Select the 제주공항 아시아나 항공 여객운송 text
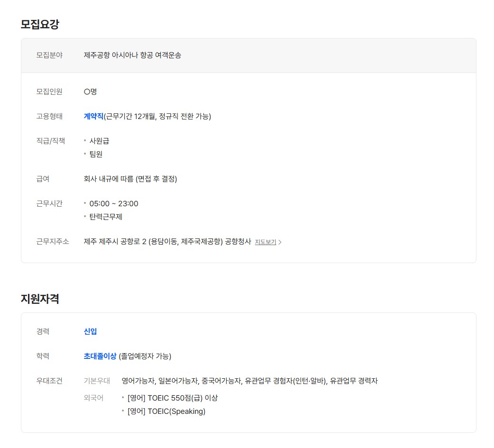Viewport: 494px width, 448px height. click(x=132, y=55)
